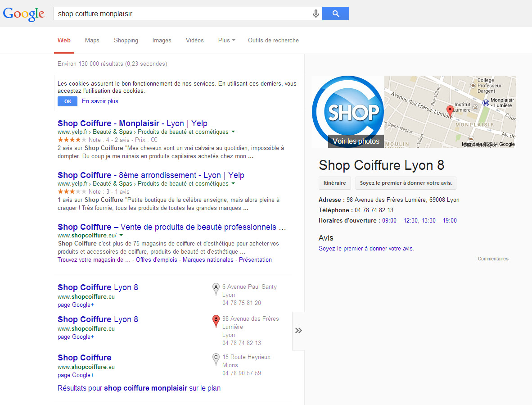532x405 pixels.
Task: Open 'Trouvez votre magasin de ...' sitelink
Action: pyautogui.click(x=94, y=259)
